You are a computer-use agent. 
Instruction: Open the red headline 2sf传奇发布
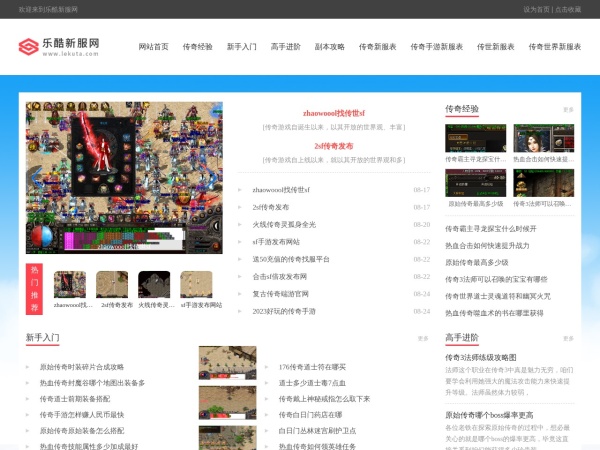tap(334, 146)
